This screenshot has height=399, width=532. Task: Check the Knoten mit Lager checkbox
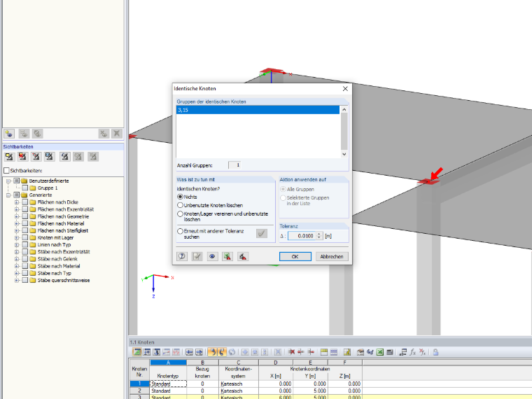[x=25, y=237]
